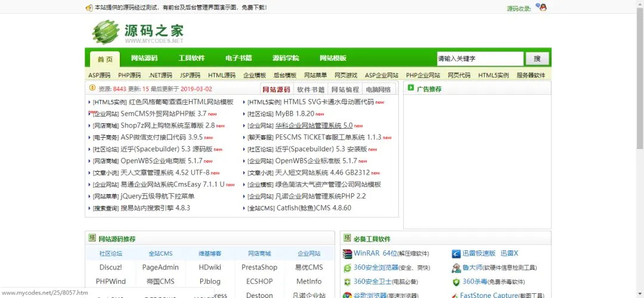Open the 首页 navigation tab
644x298 pixels.
click(x=105, y=59)
